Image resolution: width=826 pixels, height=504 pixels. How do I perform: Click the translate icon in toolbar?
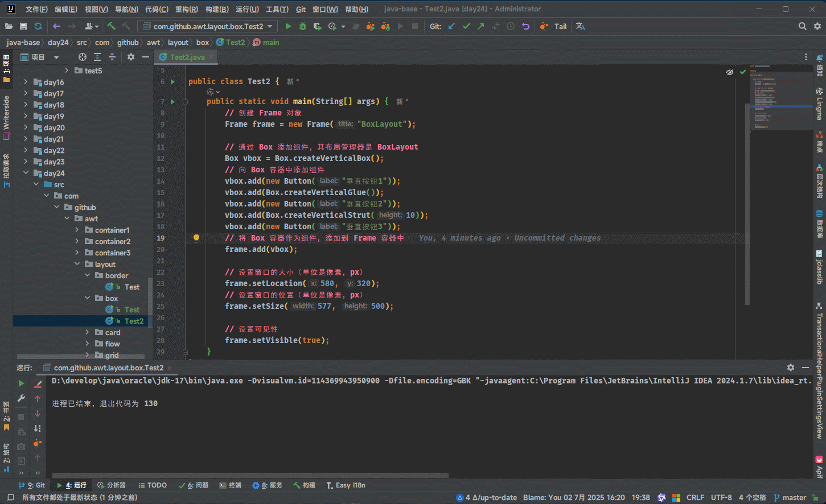pos(580,26)
